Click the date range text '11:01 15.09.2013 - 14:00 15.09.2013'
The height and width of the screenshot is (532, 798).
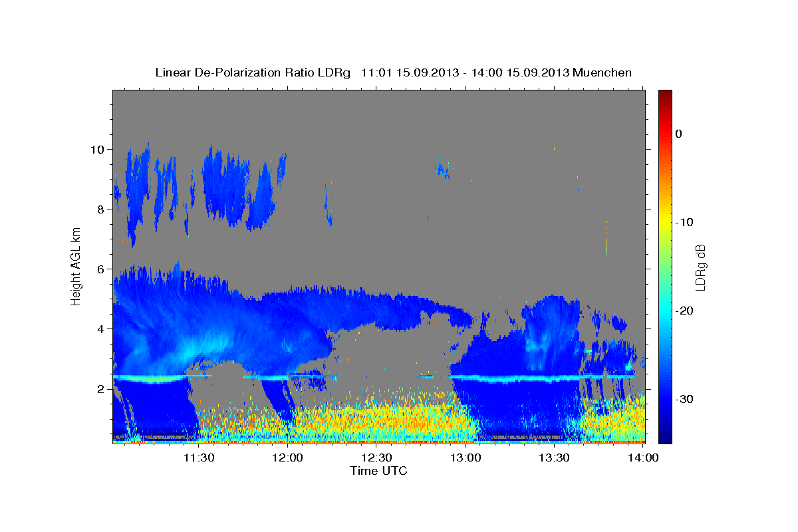tap(465, 72)
